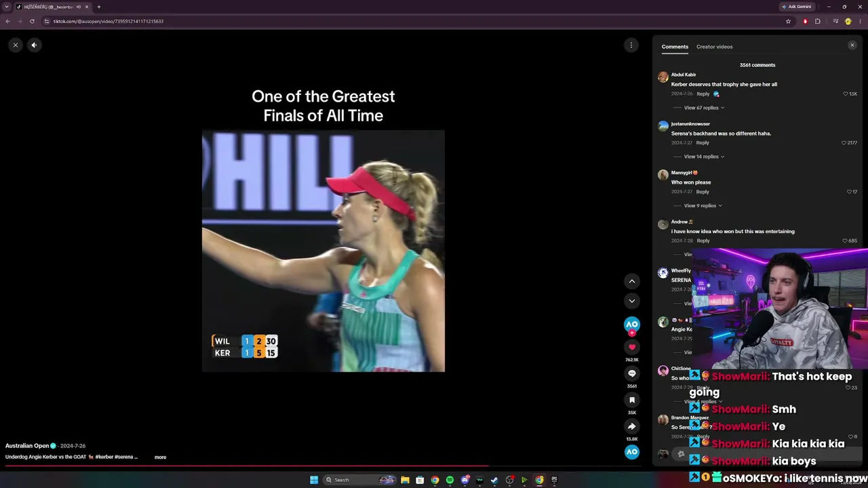Like the video with the heart icon
868x488 pixels.
click(x=632, y=348)
